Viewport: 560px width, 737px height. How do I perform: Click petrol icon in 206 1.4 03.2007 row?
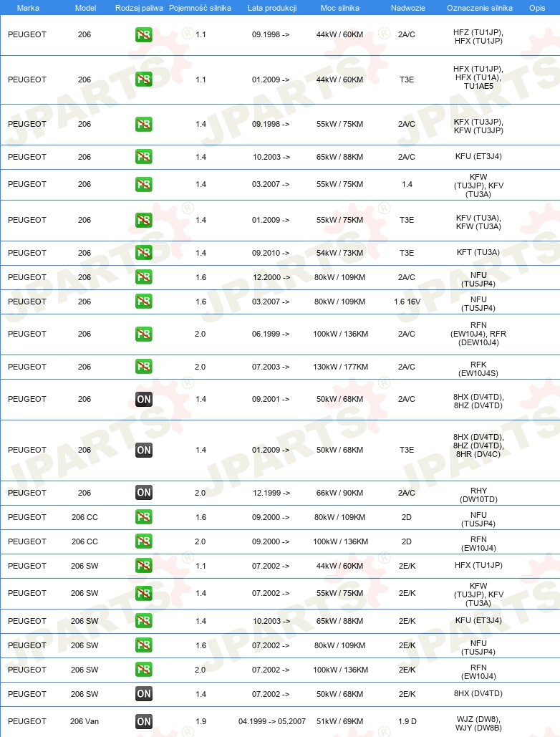(144, 184)
